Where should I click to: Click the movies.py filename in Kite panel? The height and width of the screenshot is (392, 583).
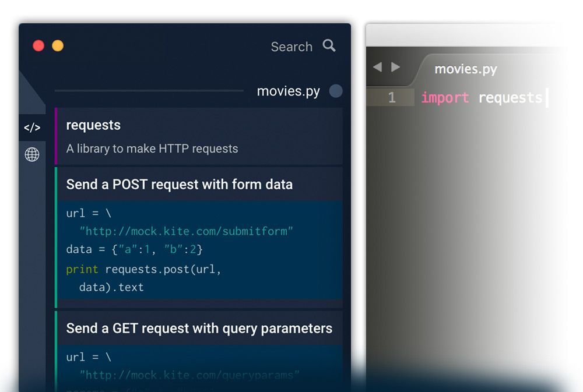pos(288,91)
